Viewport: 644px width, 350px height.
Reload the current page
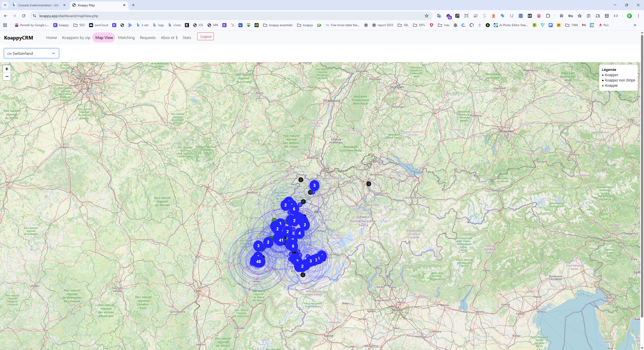(x=24, y=16)
